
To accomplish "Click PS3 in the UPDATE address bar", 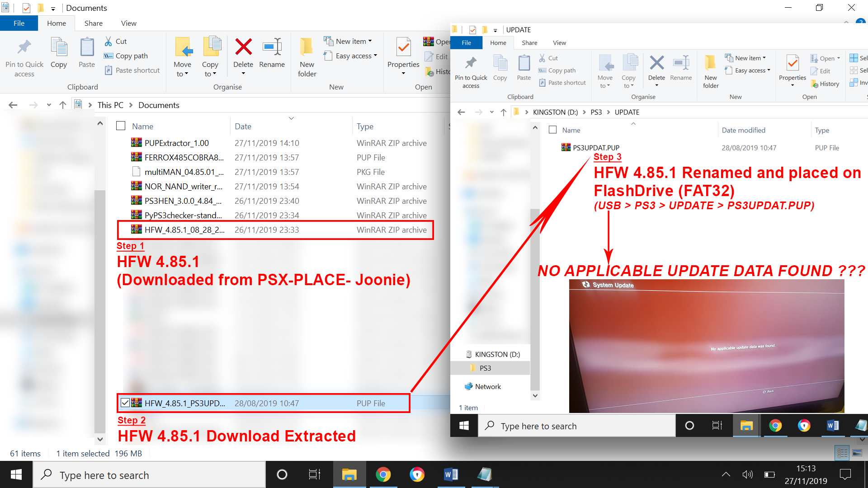I will point(596,112).
